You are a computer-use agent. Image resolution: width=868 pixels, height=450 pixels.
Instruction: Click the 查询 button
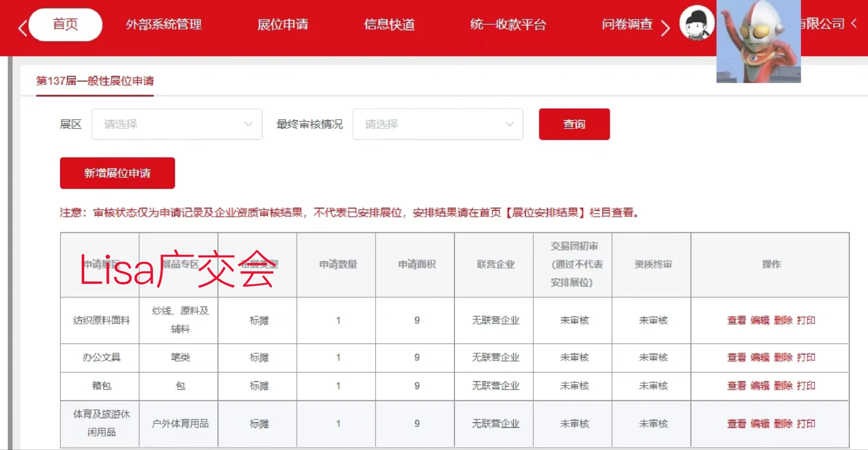[x=574, y=124]
